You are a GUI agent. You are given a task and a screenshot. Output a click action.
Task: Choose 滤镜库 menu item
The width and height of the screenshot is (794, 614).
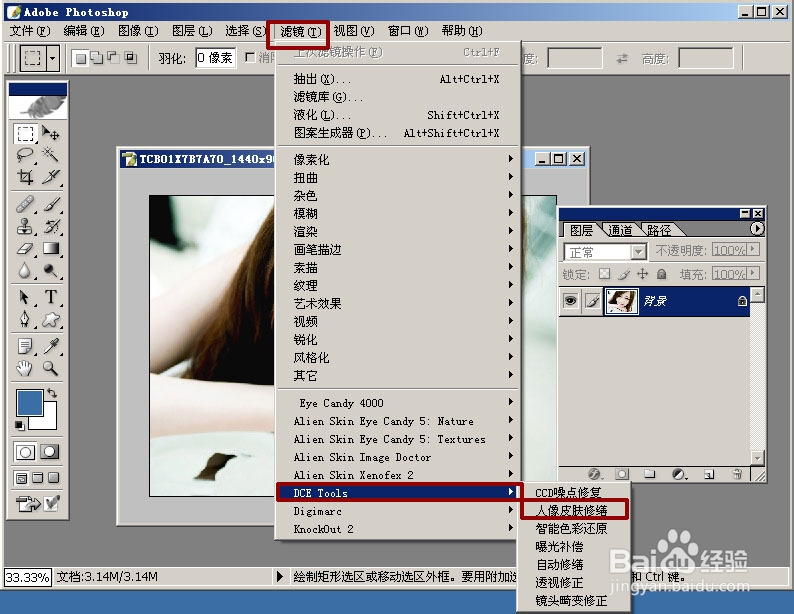tap(397, 97)
